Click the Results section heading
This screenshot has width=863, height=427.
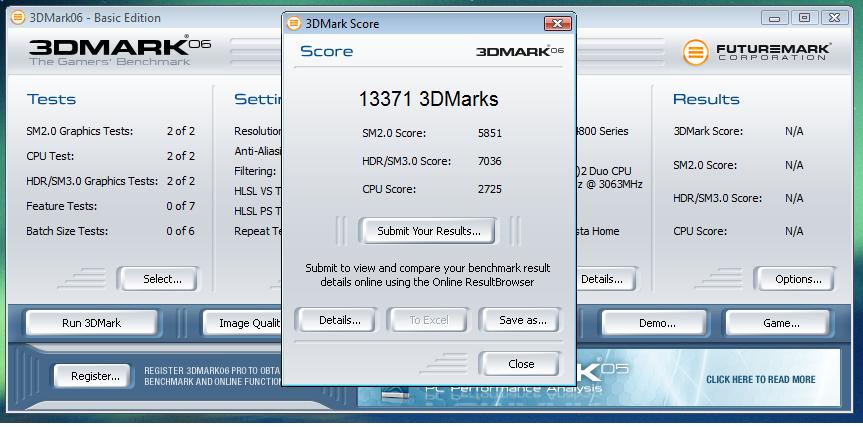(x=706, y=100)
